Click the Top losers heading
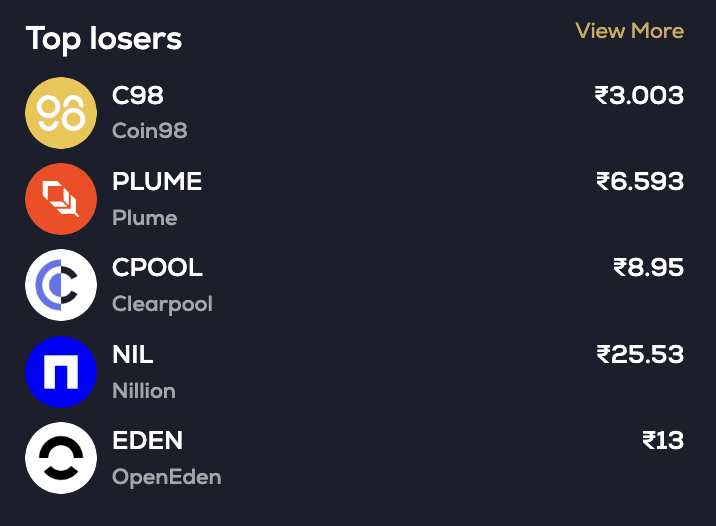Screen dimensions: 716x526 tap(104, 39)
